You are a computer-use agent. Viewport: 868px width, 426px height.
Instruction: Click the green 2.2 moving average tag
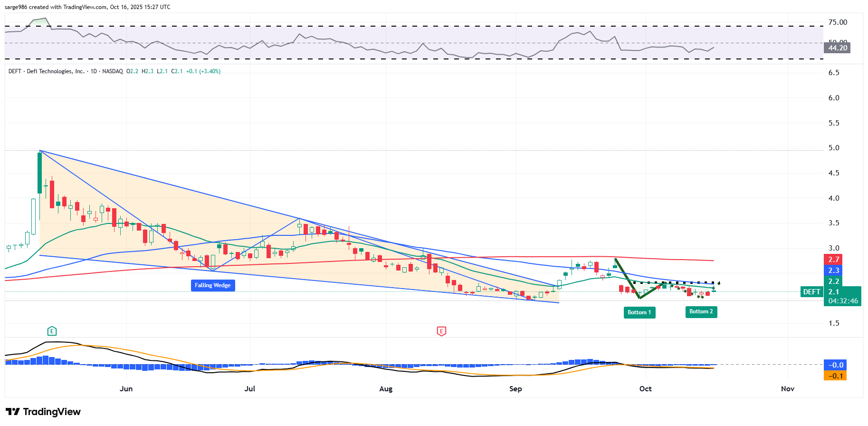pyautogui.click(x=833, y=281)
